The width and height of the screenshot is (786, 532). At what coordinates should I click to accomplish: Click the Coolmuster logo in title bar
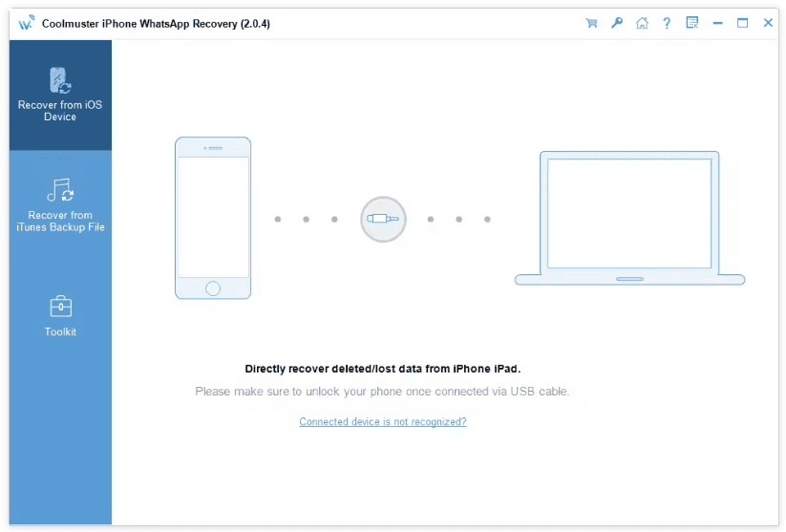[26, 23]
